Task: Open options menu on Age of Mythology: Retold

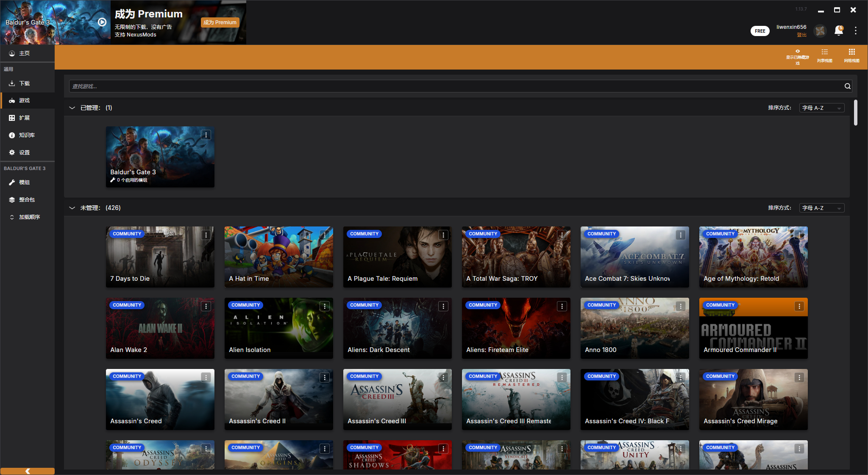Action: coord(799,235)
